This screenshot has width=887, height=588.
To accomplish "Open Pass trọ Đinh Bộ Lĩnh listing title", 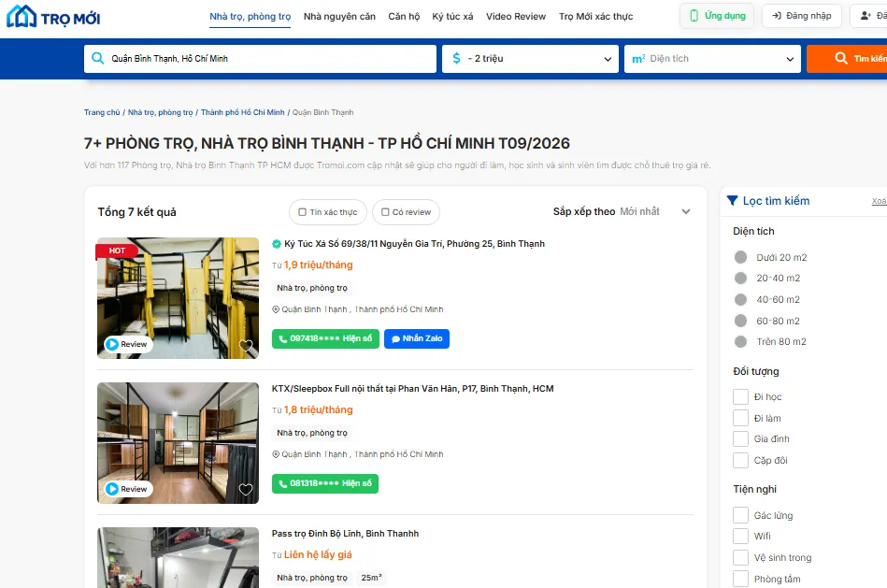I will pyautogui.click(x=345, y=534).
